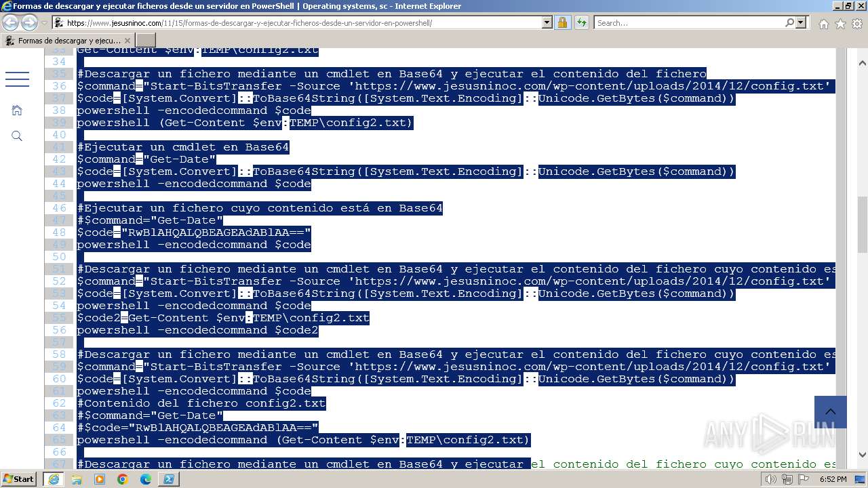Screen dimensions: 868x488
Task: Refresh the page with the reload icon
Action: click(581, 22)
